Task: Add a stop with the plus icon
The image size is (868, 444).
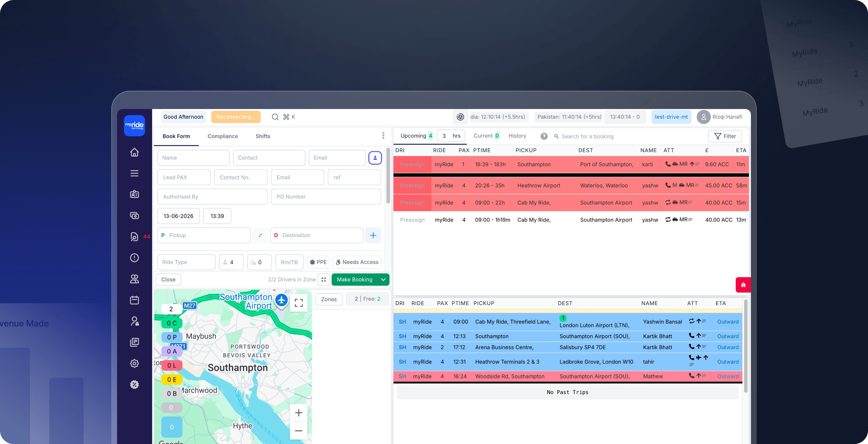Action: [x=373, y=235]
